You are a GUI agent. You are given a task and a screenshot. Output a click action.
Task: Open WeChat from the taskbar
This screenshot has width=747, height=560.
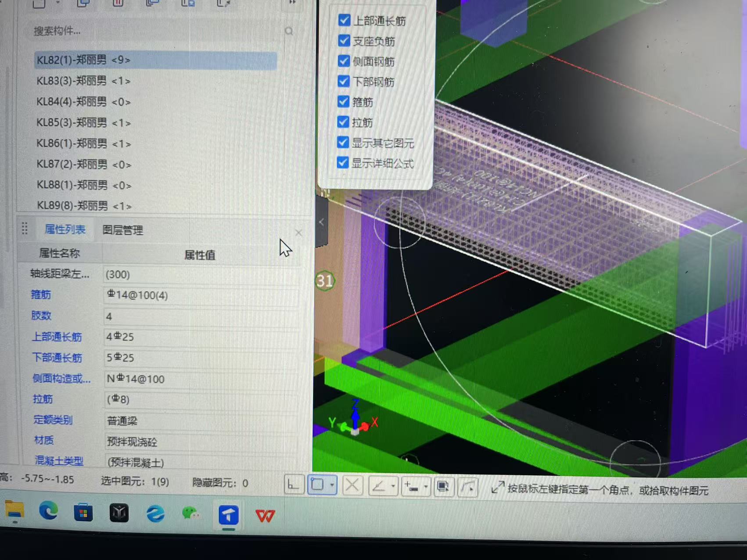coord(191,513)
